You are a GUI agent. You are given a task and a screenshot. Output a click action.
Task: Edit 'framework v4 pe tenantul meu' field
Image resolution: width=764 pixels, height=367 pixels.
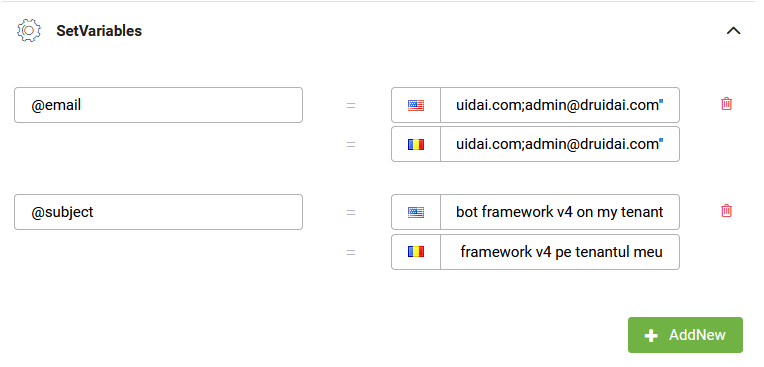[560, 252]
